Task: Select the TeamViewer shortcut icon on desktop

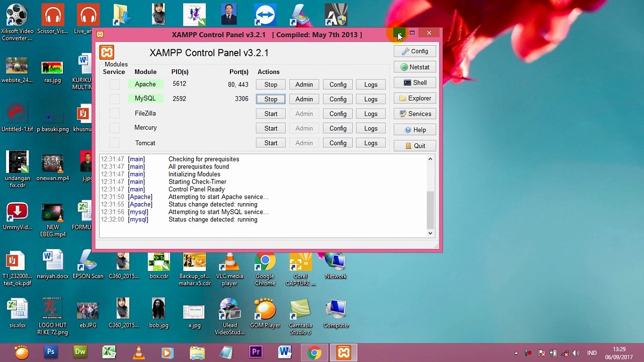Action: (x=265, y=15)
